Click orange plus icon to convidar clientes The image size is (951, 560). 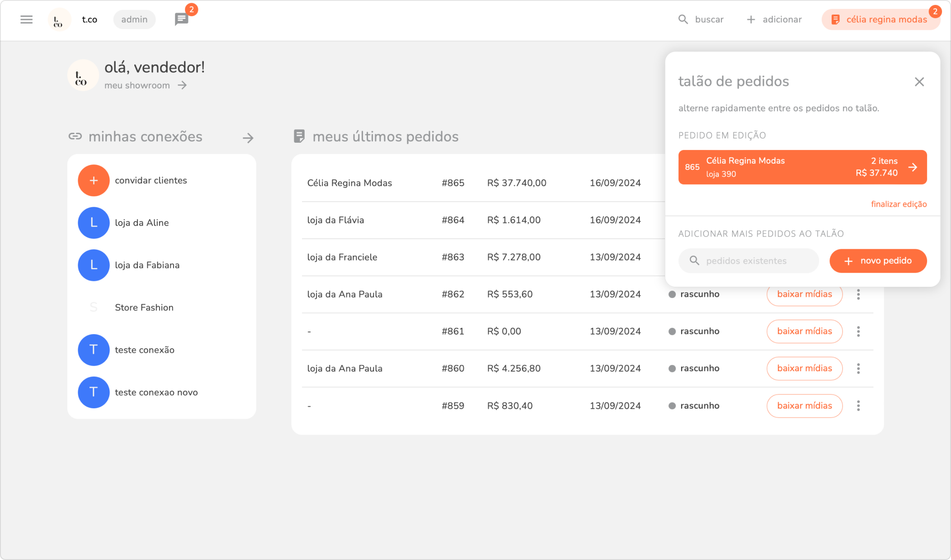coord(94,181)
